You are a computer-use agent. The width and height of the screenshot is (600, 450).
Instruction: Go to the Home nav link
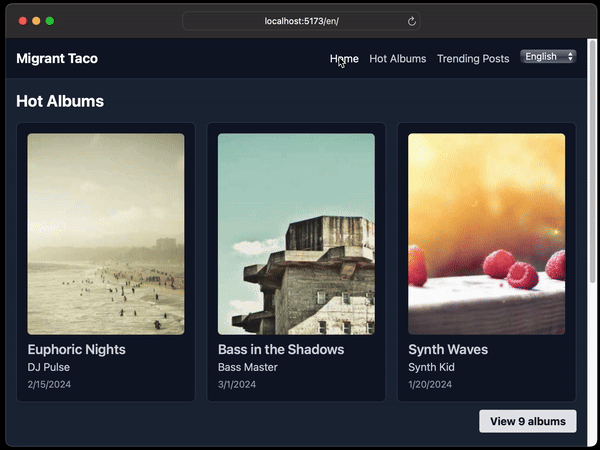[x=344, y=59]
